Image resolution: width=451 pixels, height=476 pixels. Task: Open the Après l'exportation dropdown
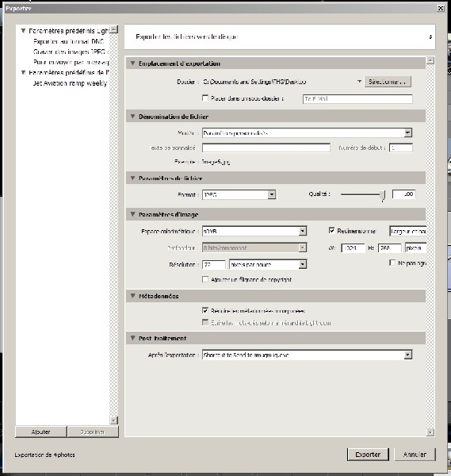point(408,355)
